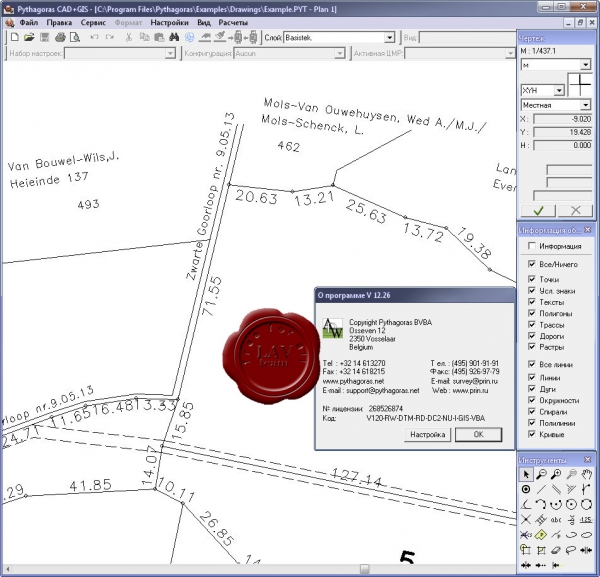Uncheck the Кривые checkbox
The width and height of the screenshot is (600, 577).
[532, 434]
